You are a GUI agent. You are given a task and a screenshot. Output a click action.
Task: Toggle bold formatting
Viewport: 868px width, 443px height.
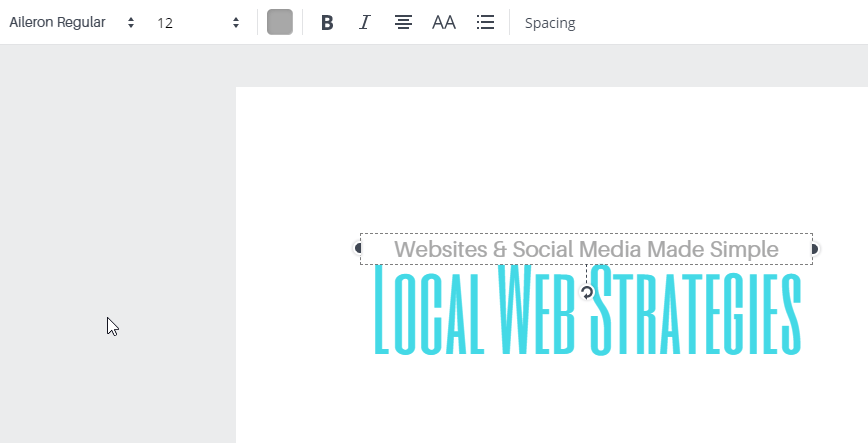pyautogui.click(x=327, y=23)
